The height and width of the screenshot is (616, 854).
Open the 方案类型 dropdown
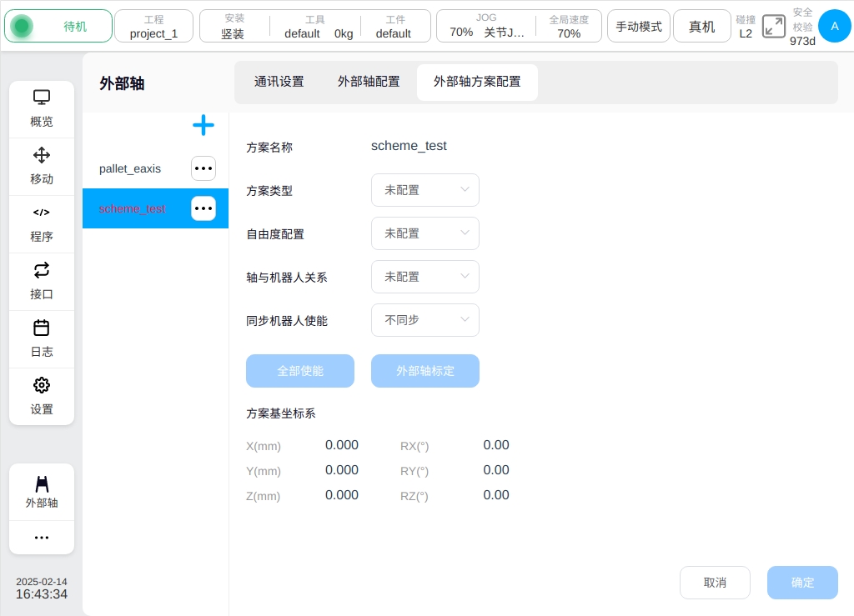click(424, 190)
